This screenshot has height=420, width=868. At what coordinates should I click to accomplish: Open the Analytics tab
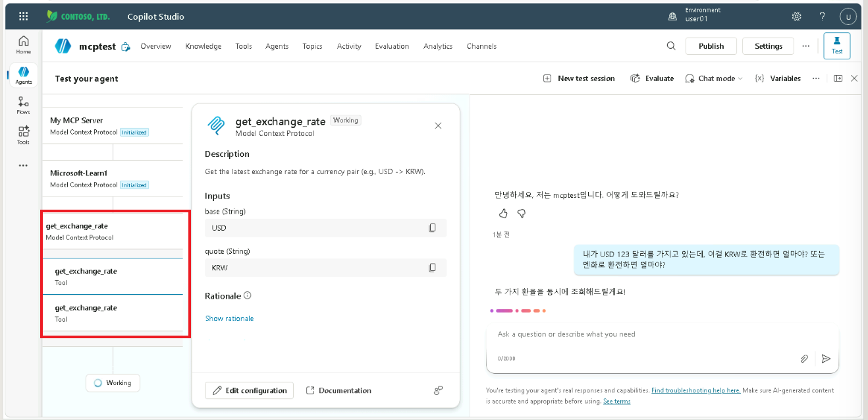pyautogui.click(x=438, y=46)
